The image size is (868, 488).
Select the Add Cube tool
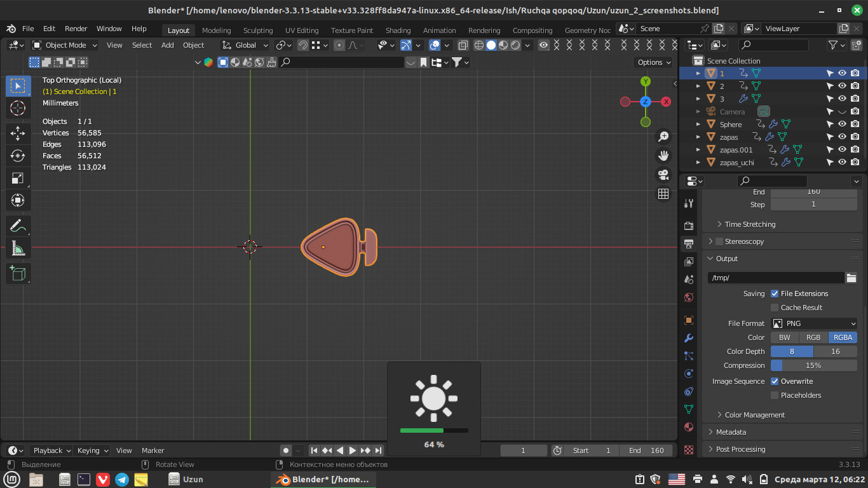pos(18,274)
